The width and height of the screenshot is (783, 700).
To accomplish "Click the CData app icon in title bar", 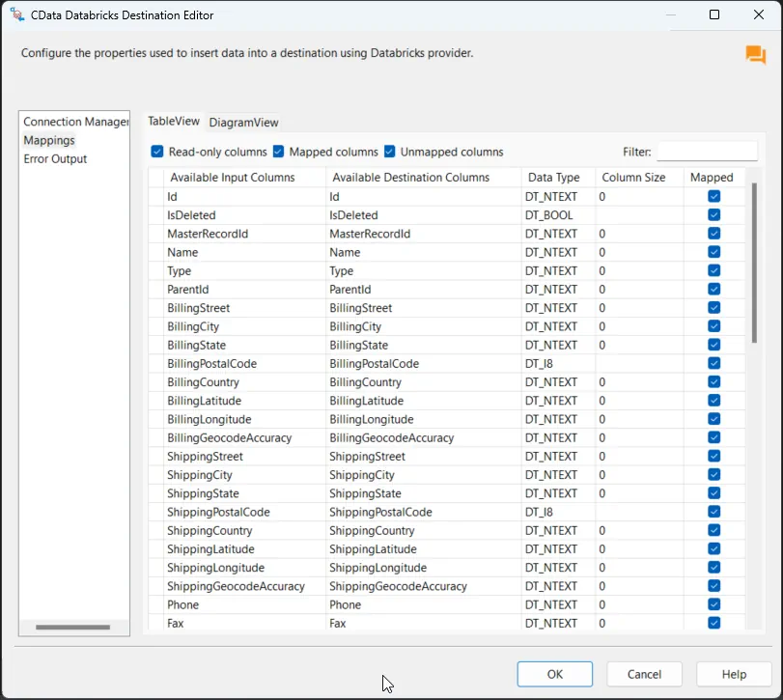I will pos(16,14).
